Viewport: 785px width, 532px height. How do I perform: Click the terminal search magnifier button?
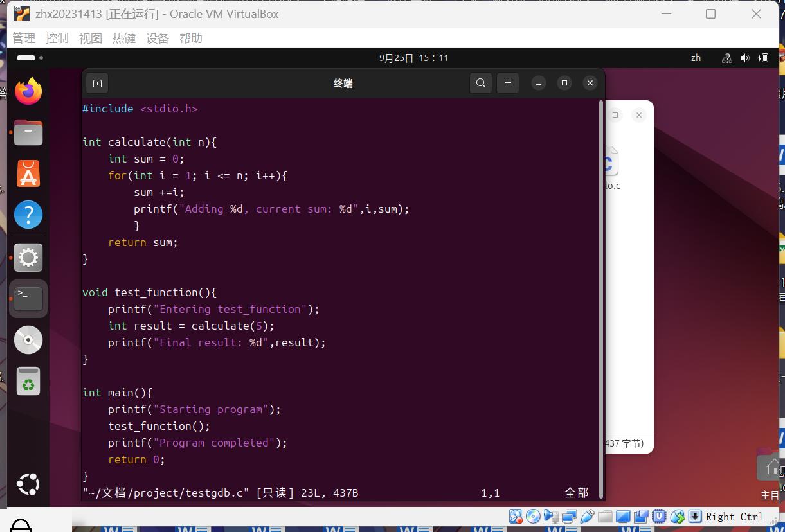pos(481,83)
